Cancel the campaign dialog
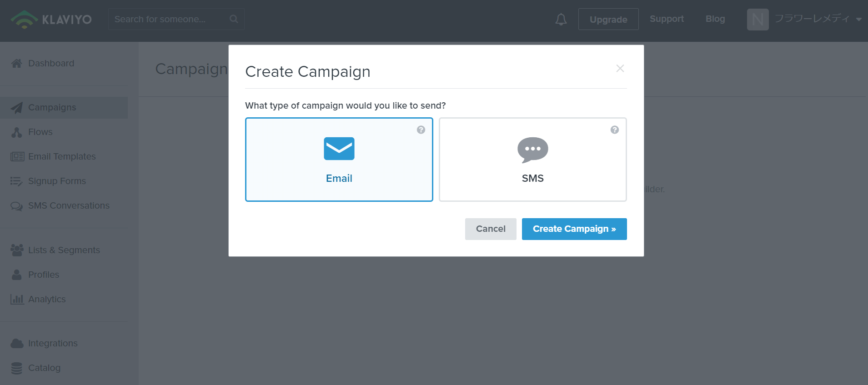This screenshot has width=868, height=385. click(x=491, y=229)
